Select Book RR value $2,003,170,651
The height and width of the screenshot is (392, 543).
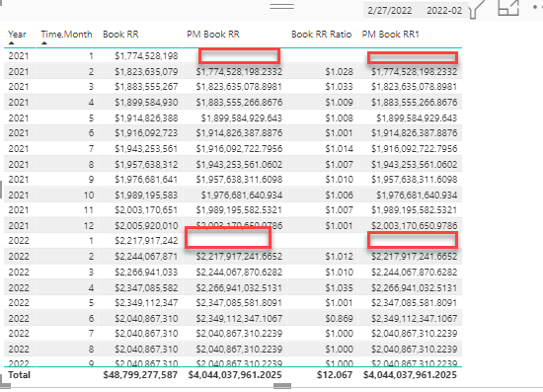[146, 210]
